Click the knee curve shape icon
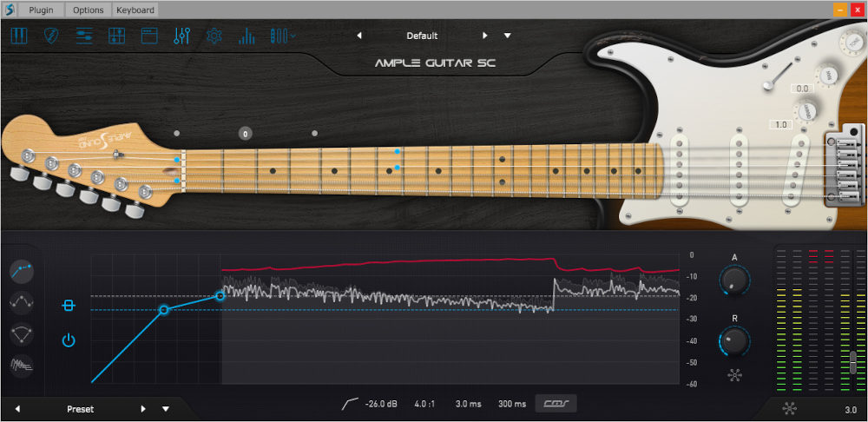The width and height of the screenshot is (868, 422). [x=350, y=404]
